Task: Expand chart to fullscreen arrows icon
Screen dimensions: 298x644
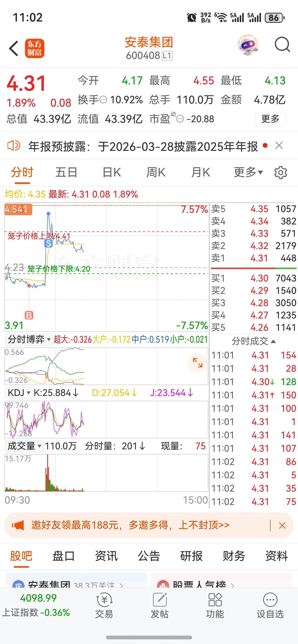Action: coord(197,362)
